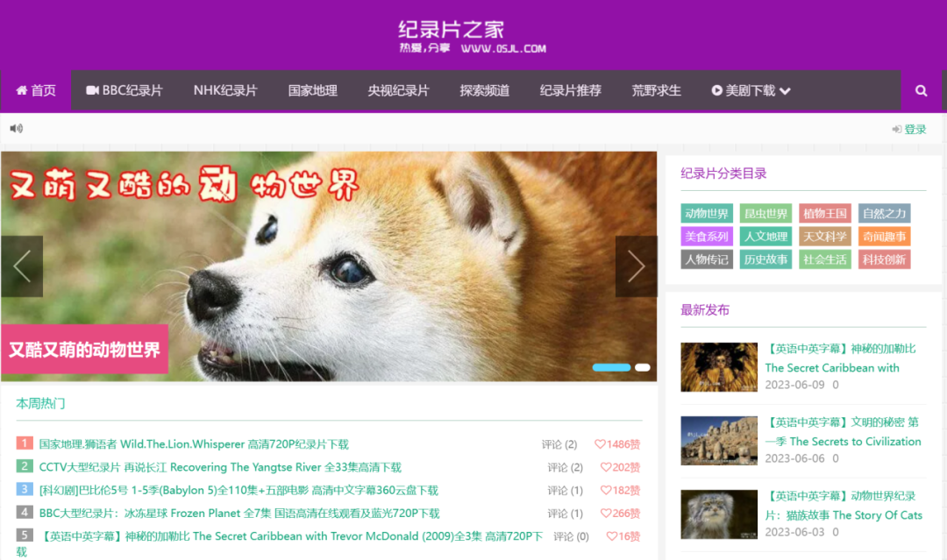Go to previous carousel slide arrow
947x560 pixels.
coord(22,266)
